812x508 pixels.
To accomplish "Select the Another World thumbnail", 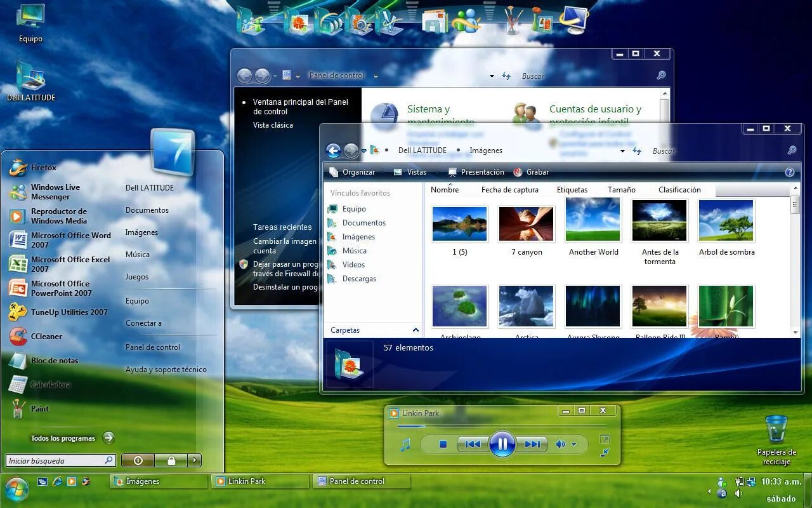I will click(x=593, y=227).
